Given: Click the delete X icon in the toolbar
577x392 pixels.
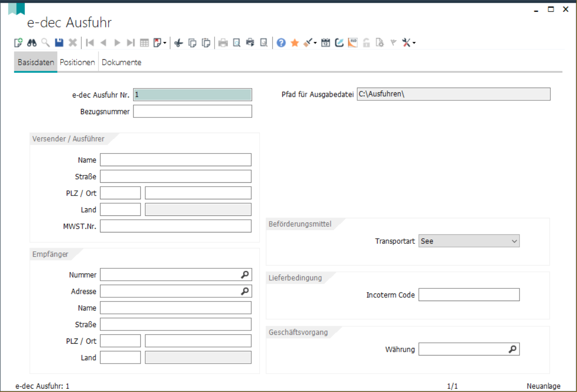Looking at the screenshot, I should point(72,43).
